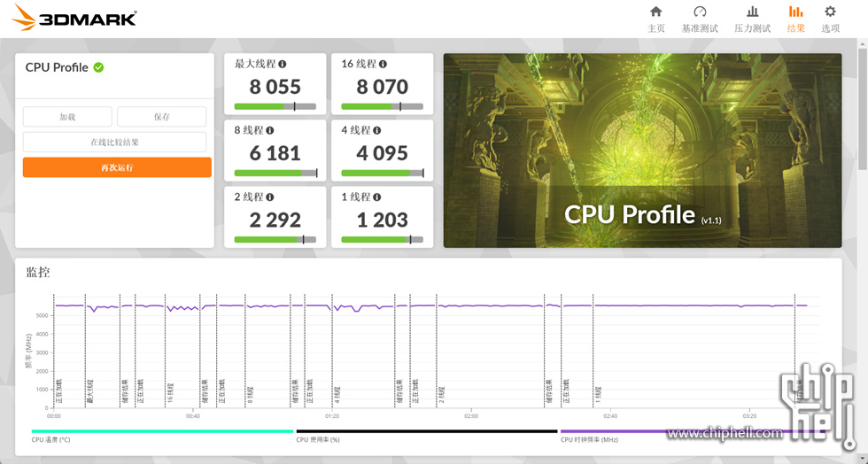Click info icon next to 最大线程
The height and width of the screenshot is (464, 868).
283,65
